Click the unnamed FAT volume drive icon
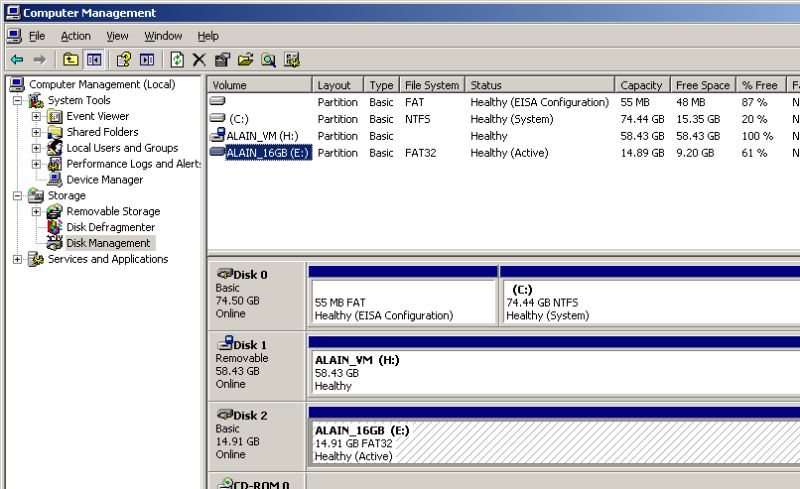800x489 pixels. coord(217,101)
